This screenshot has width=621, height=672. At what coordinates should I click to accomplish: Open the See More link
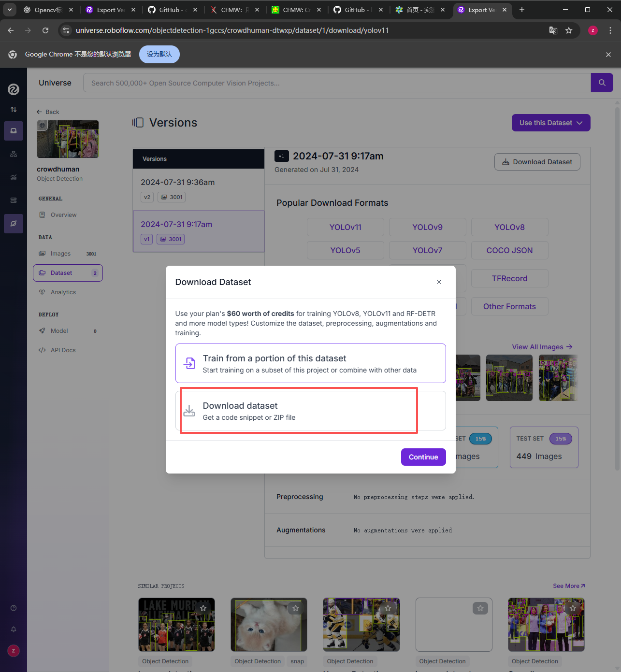[569, 586]
